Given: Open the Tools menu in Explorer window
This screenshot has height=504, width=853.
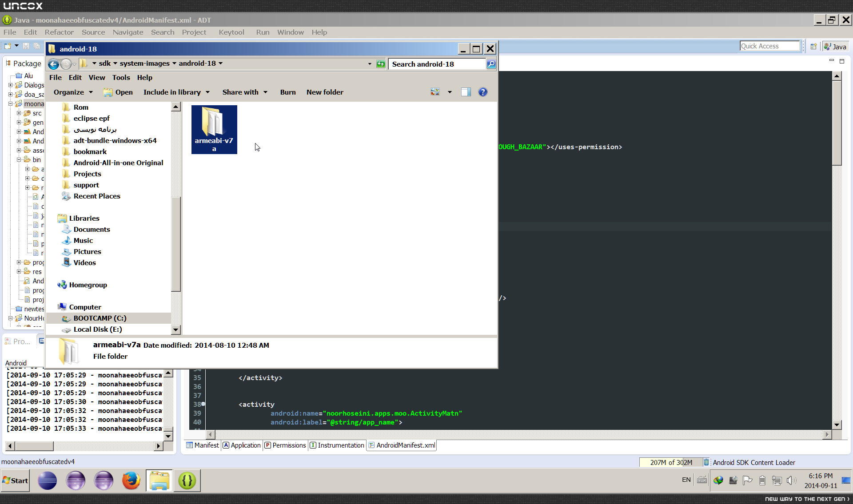Looking at the screenshot, I should point(121,77).
